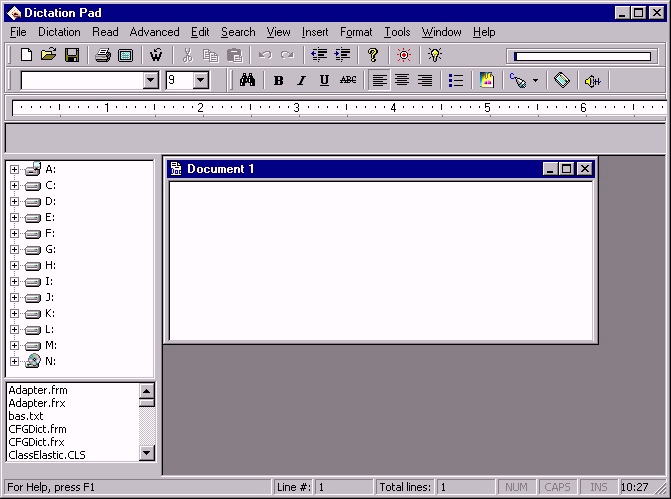Click the printer icon
The height and width of the screenshot is (499, 671).
coord(103,55)
